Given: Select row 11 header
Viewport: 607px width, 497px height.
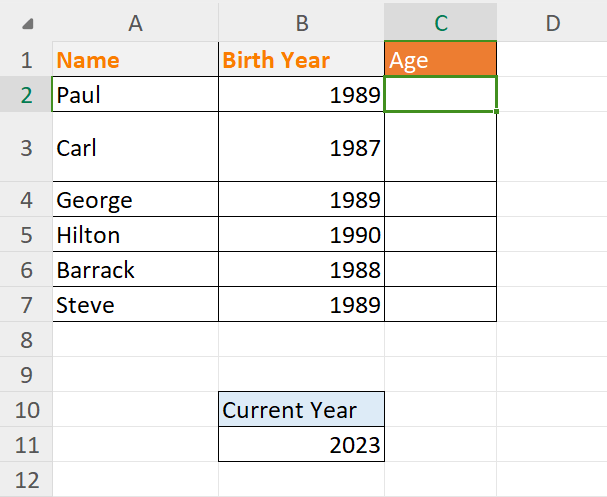Looking at the screenshot, I should [x=26, y=445].
